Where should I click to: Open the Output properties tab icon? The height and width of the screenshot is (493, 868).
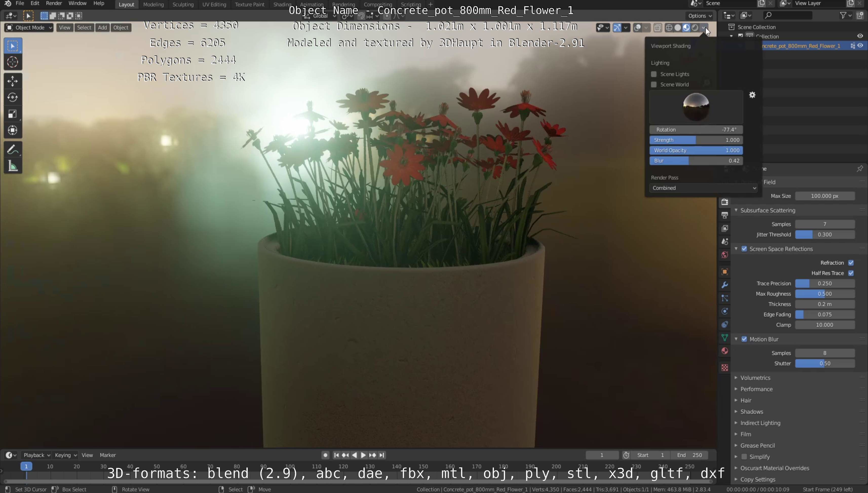click(x=724, y=215)
